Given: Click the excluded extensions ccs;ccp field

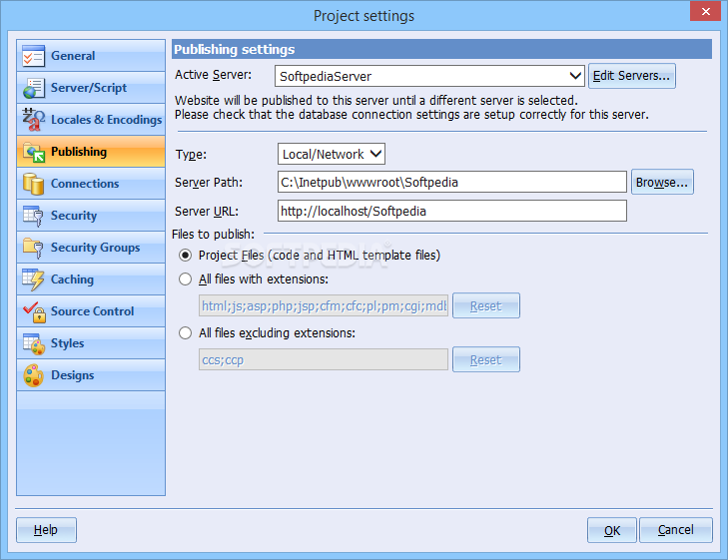Looking at the screenshot, I should click(x=324, y=359).
